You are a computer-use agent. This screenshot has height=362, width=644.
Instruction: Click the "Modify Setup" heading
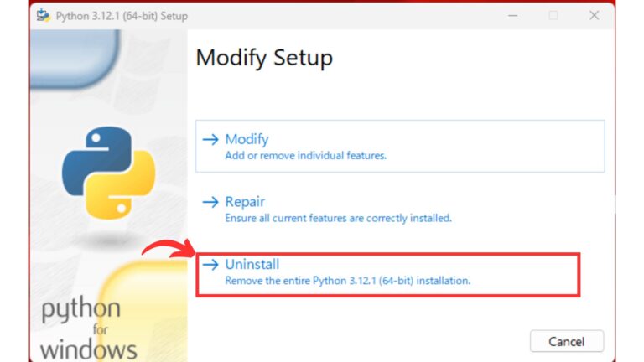264,58
